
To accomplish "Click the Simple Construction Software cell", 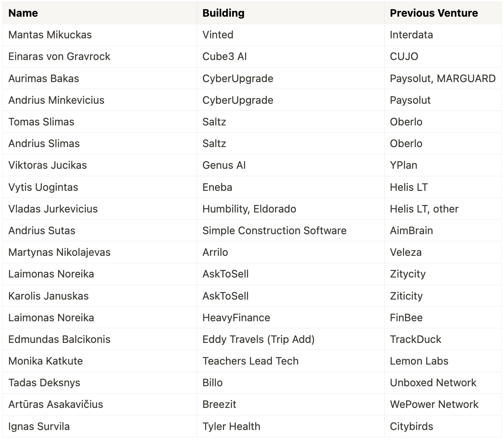I will point(291,230).
